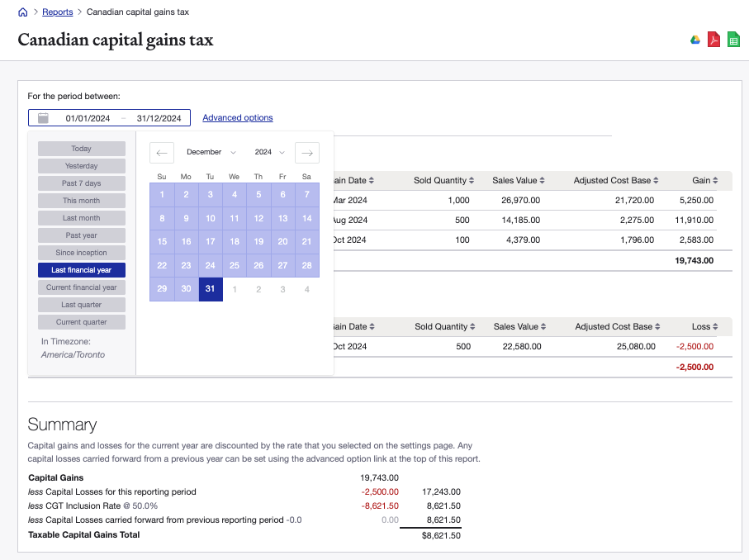Click the calendar icon in the date field
749x560 pixels.
(x=43, y=118)
